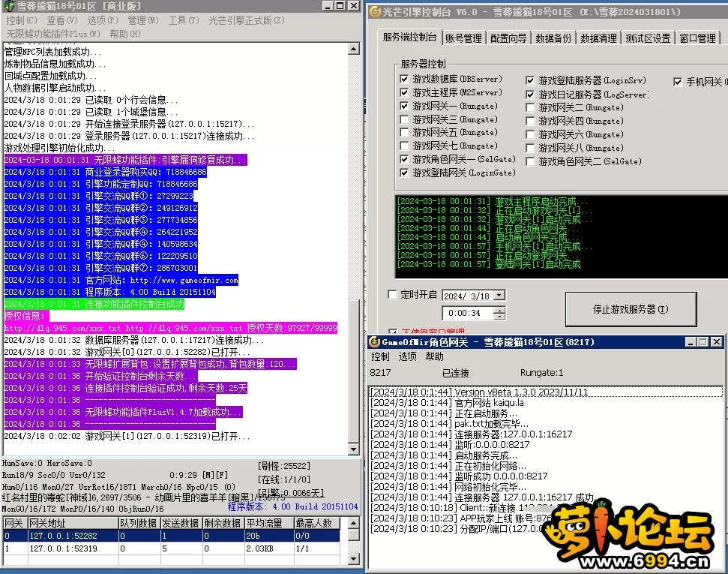Click the 无限蜂功能插件PlusV1.4.7加载成功 log line
The image size is (728, 574).
123,412
